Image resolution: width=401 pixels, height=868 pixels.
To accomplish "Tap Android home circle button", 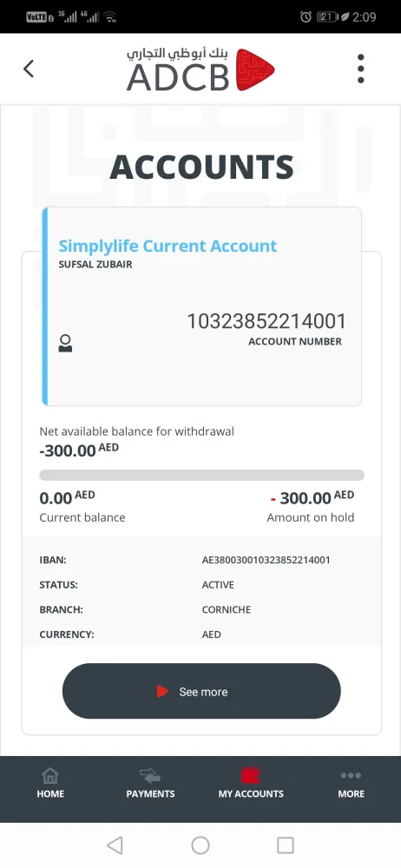I will point(200,845).
